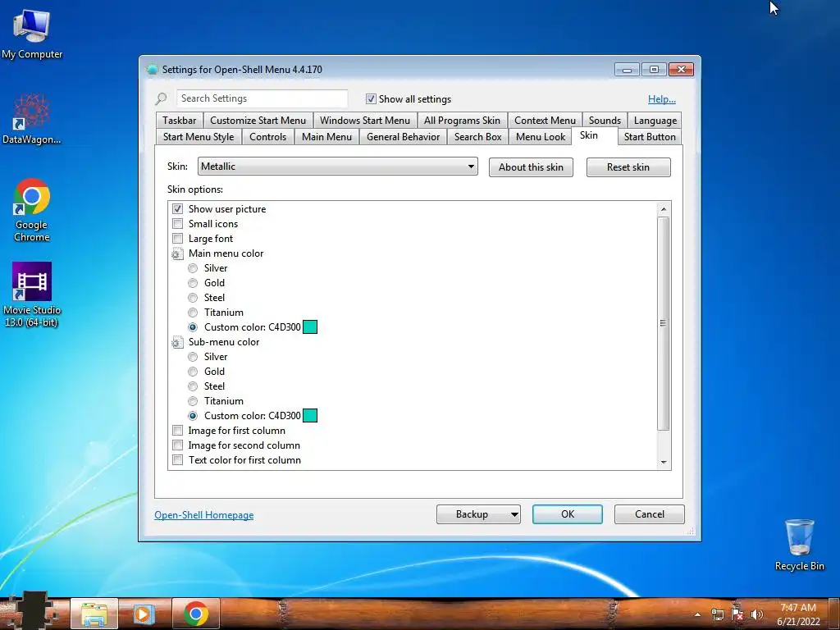This screenshot has height=630, width=840.
Task: Check Text color for first column
Action: click(x=177, y=460)
